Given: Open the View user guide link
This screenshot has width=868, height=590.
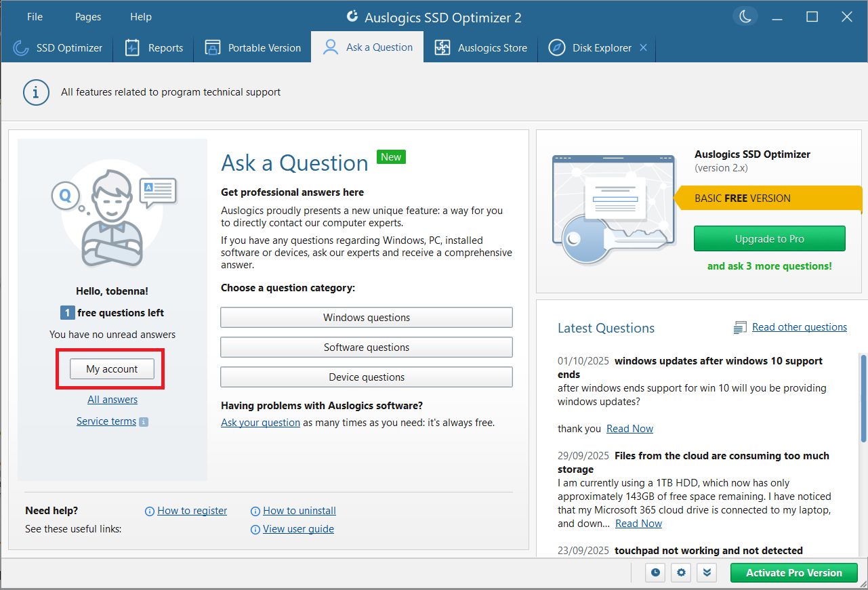Looking at the screenshot, I should pos(298,529).
